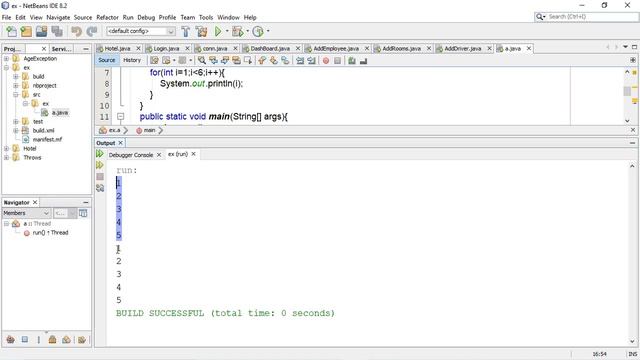Select a.java in the project tree
This screenshot has width=640, height=360.
click(60, 112)
